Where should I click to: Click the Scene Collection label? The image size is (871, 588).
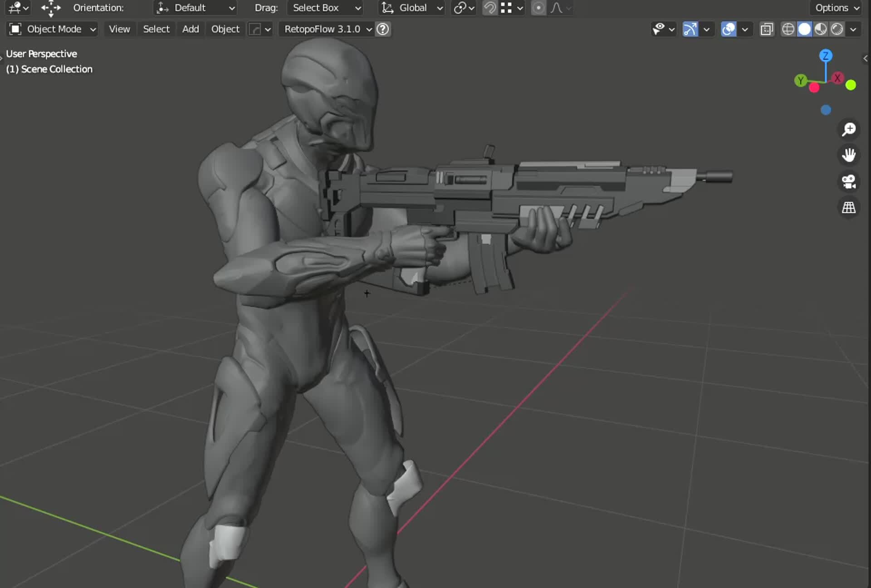pos(49,69)
